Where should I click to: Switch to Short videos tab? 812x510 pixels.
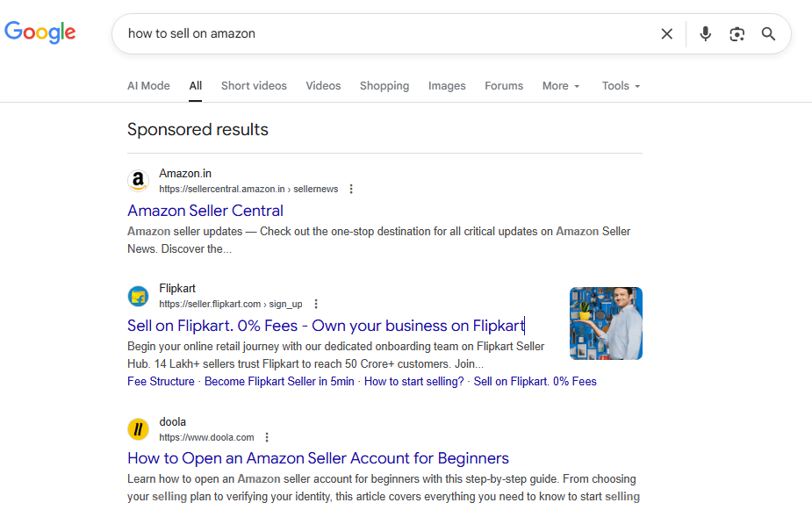coord(254,85)
